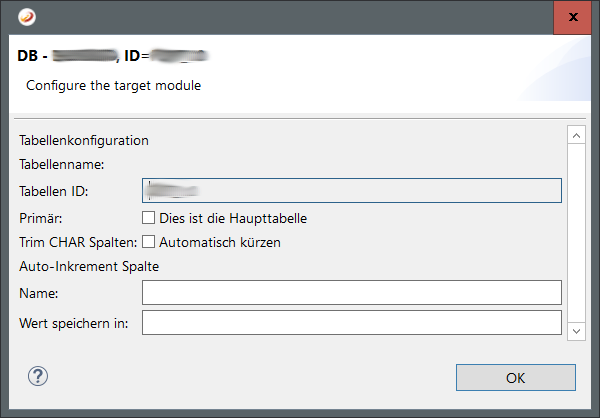Click the bold 'DB - ID=' dialog heading
600x418 pixels.
pyautogui.click(x=112, y=56)
